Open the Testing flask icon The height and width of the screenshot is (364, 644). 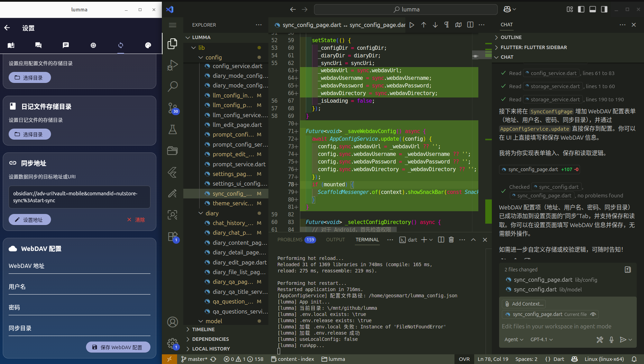(x=172, y=130)
